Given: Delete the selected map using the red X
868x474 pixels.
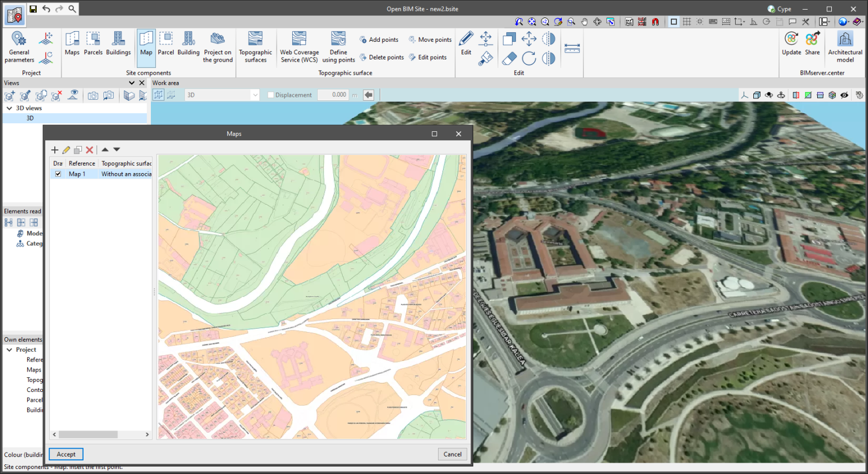Looking at the screenshot, I should click(x=89, y=150).
